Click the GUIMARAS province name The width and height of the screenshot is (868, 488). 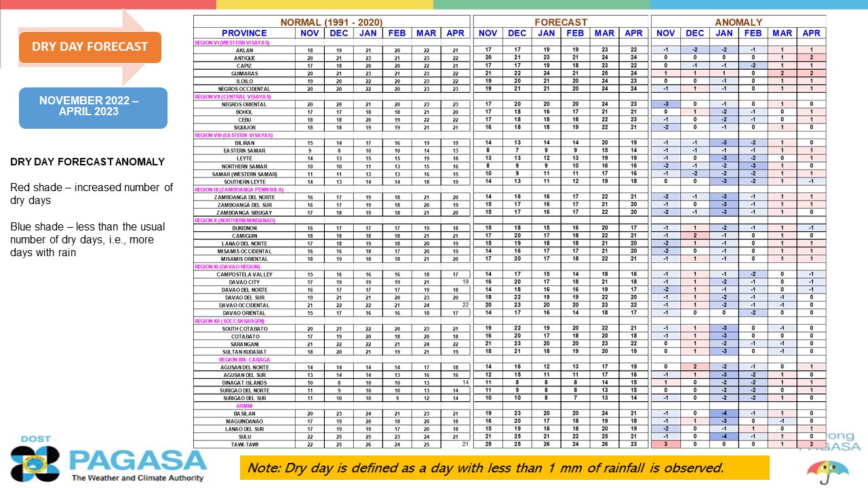(244, 73)
